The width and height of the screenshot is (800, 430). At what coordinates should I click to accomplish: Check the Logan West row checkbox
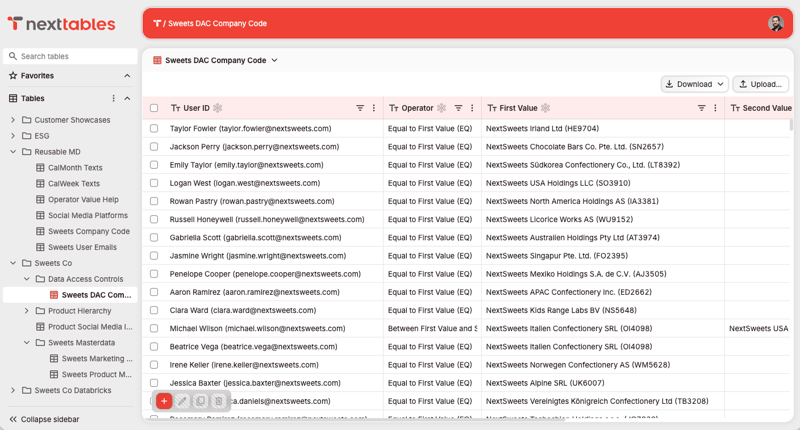[154, 183]
